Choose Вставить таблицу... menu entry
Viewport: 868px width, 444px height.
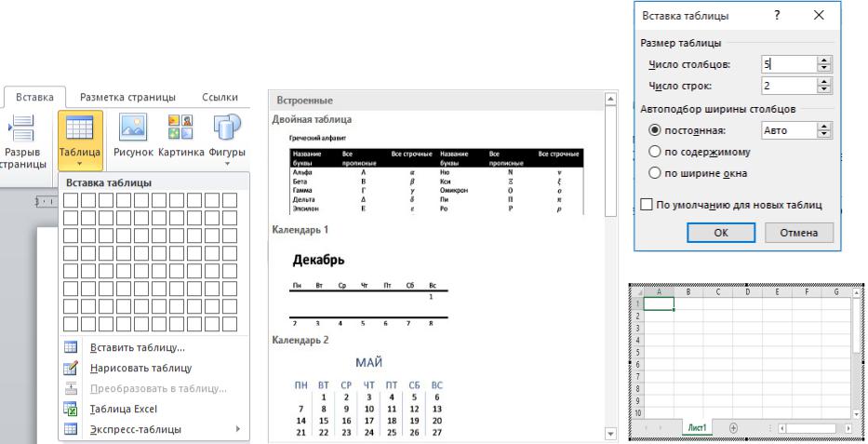pyautogui.click(x=154, y=348)
